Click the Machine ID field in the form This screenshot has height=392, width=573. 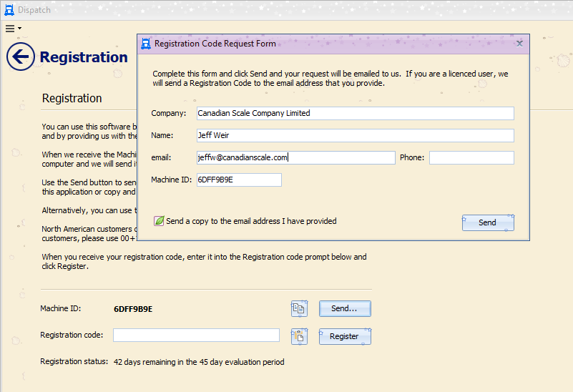pyautogui.click(x=239, y=180)
